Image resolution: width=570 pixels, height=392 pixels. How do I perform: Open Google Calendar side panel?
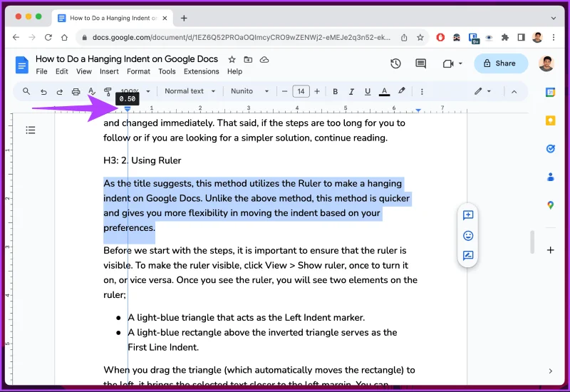(550, 92)
